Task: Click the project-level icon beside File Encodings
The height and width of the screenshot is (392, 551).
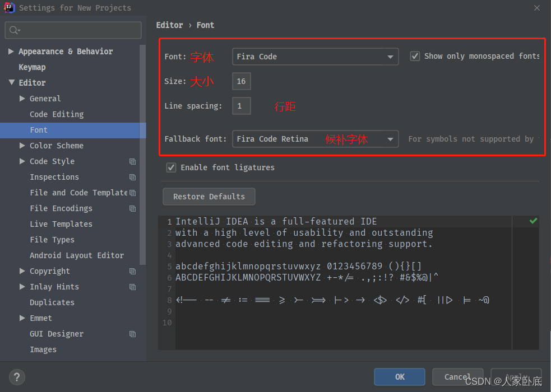Action: [x=132, y=208]
